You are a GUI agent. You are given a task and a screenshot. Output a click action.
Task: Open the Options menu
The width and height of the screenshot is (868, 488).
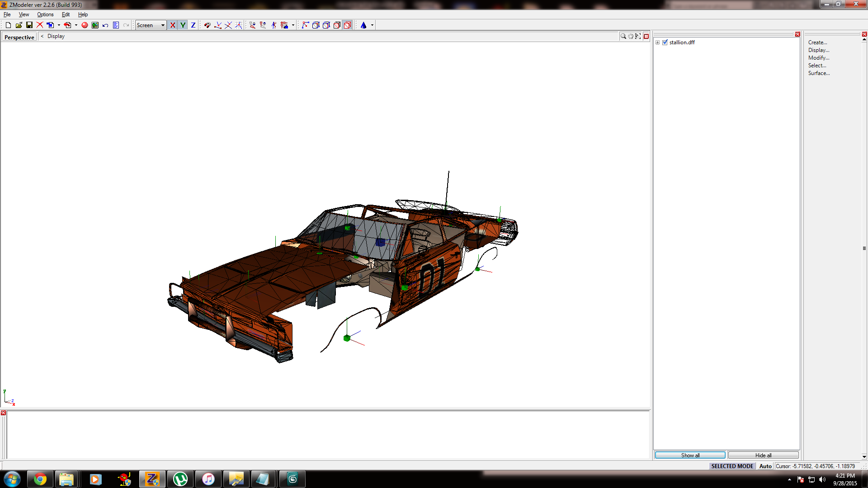[45, 14]
